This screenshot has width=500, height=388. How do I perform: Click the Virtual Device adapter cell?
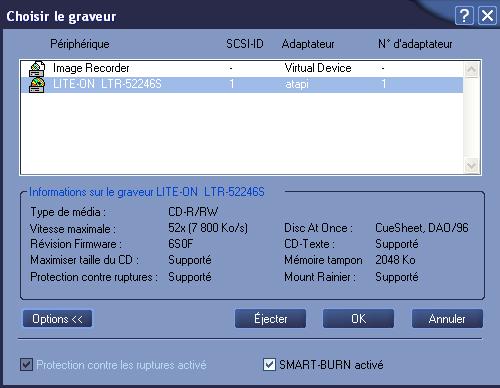pos(318,68)
